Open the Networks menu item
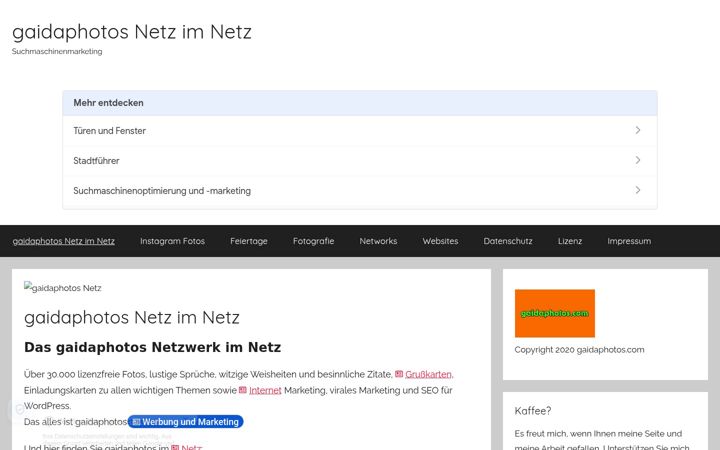 (x=378, y=241)
